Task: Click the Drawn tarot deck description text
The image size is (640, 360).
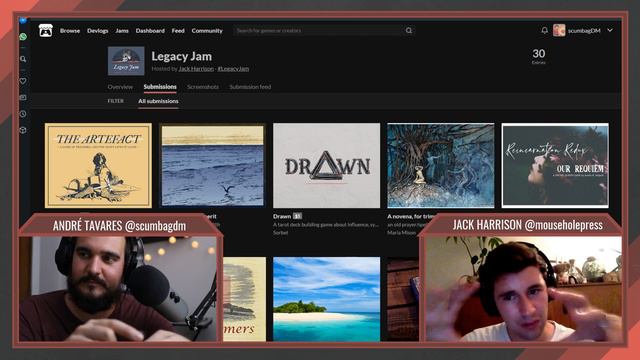Action: coord(326,224)
